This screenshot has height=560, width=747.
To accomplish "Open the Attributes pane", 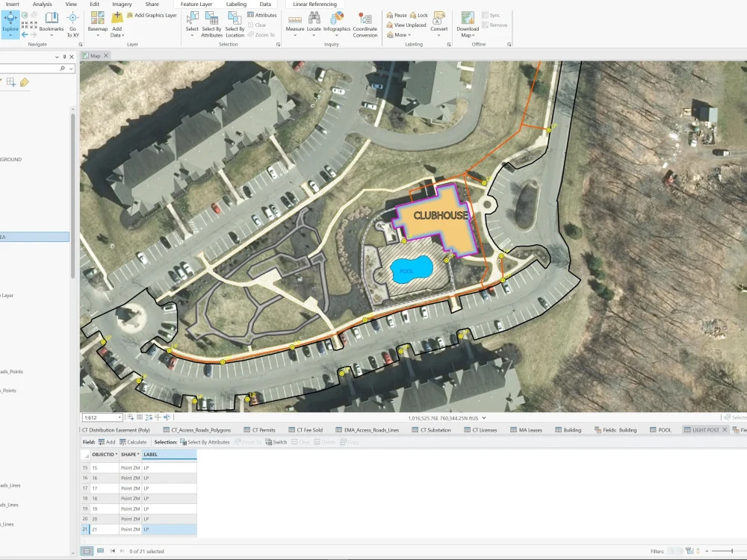I will [261, 14].
